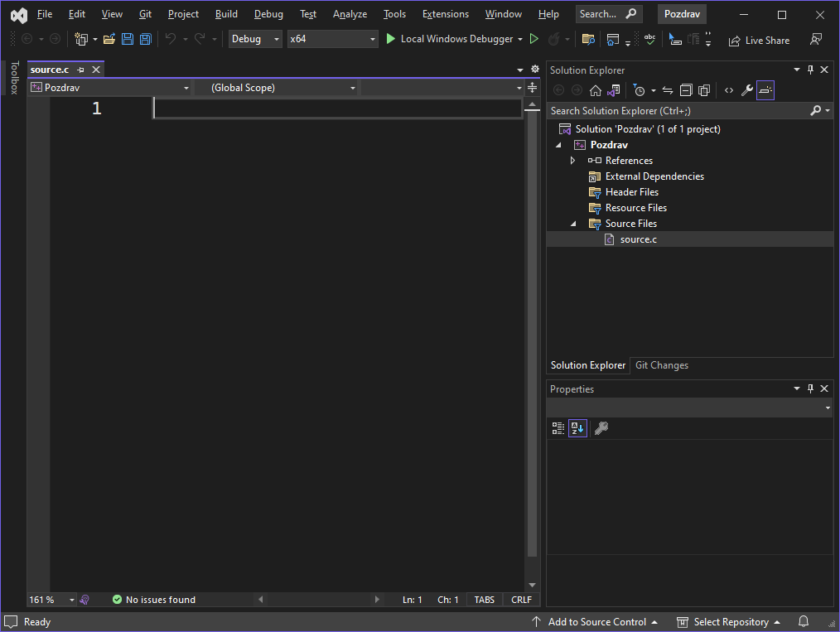
Task: Click in the Search Solution Explorer field
Action: 678,111
